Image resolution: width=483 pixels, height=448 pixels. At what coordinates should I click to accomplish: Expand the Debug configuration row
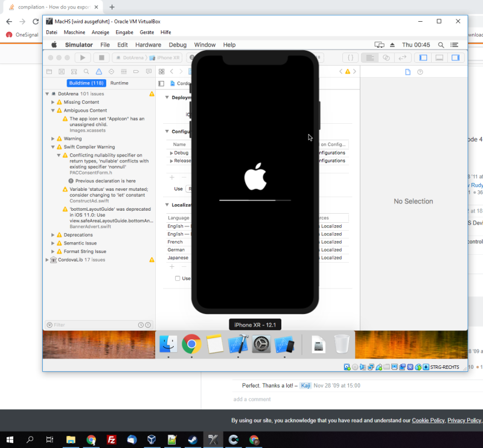171,153
